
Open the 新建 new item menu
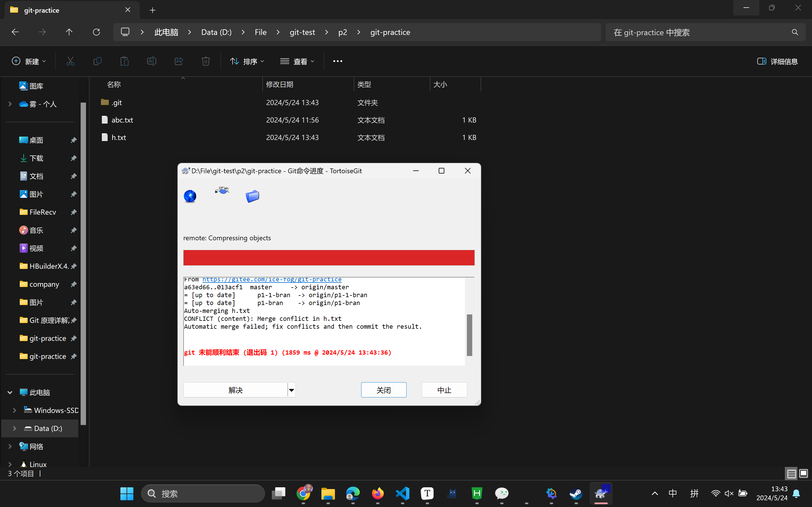(x=29, y=61)
